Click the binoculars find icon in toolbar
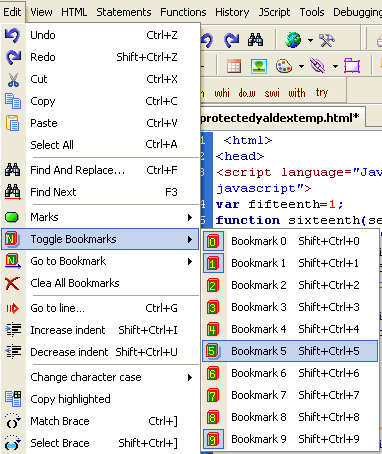The width and height of the screenshot is (382, 454). 255,40
